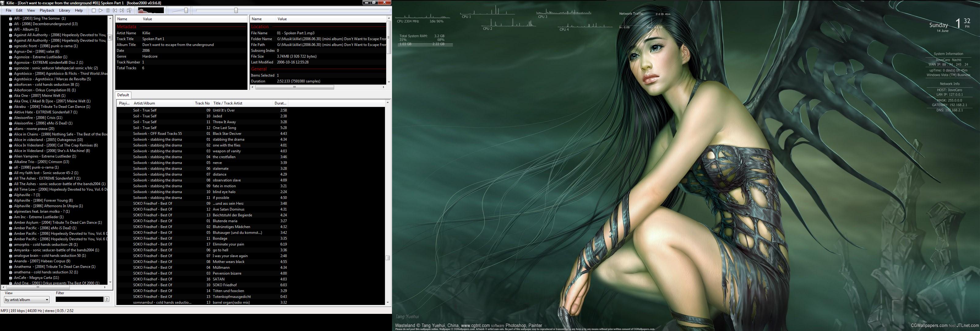Select the Default playlist tab
980x331 pixels.
click(123, 95)
